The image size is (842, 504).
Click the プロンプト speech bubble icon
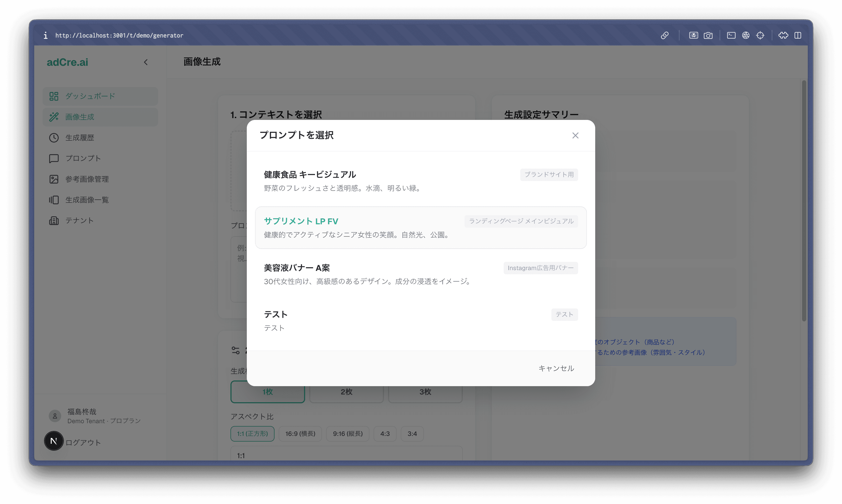pos(54,158)
